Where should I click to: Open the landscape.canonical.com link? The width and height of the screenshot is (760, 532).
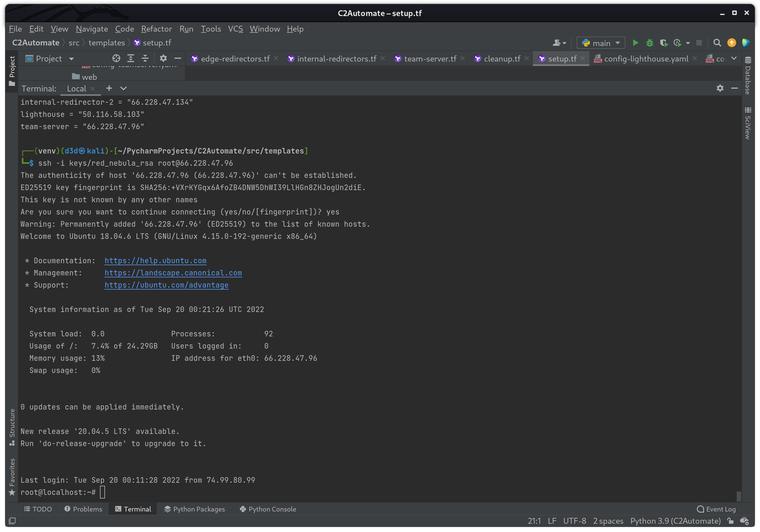tap(173, 273)
